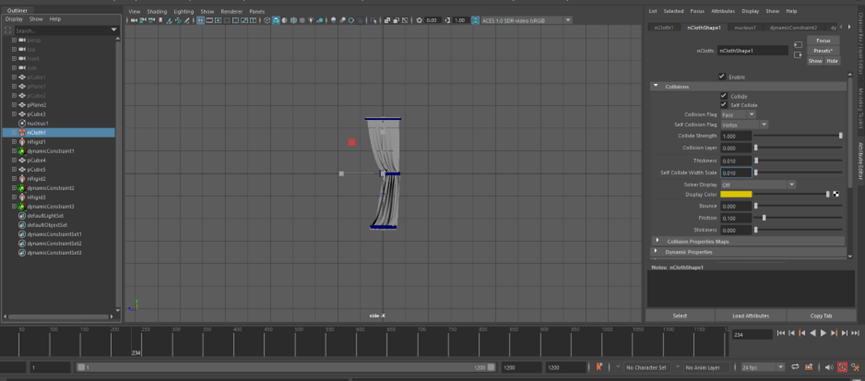Click the yellow Display Color swatch
The image size is (865, 381).
736,194
